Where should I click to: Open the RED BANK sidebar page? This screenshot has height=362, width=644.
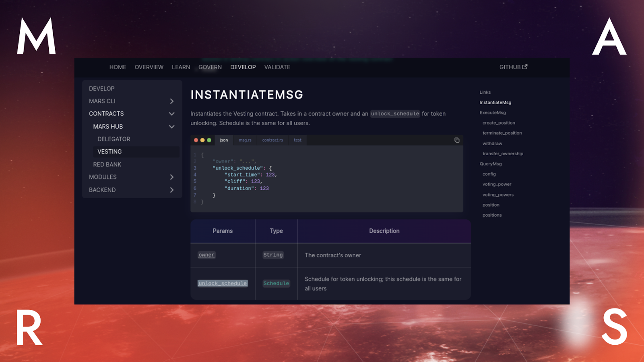(x=107, y=165)
